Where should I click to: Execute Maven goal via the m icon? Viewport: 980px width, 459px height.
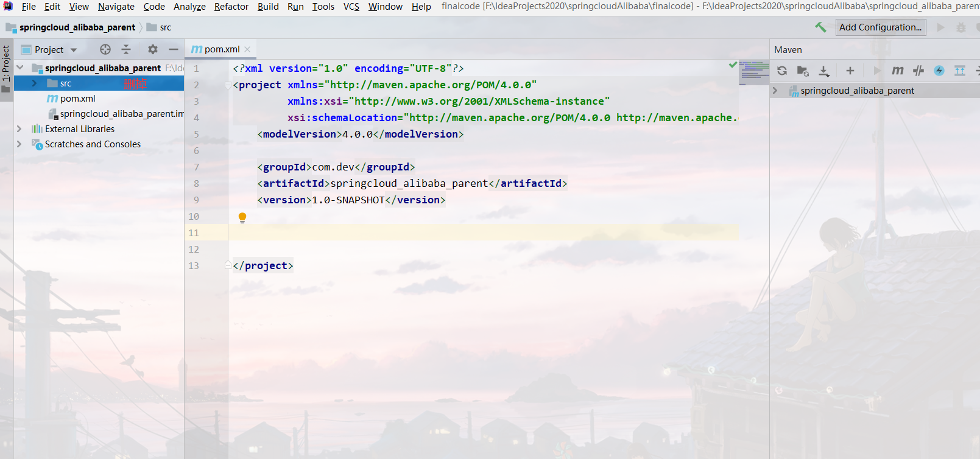coord(898,71)
